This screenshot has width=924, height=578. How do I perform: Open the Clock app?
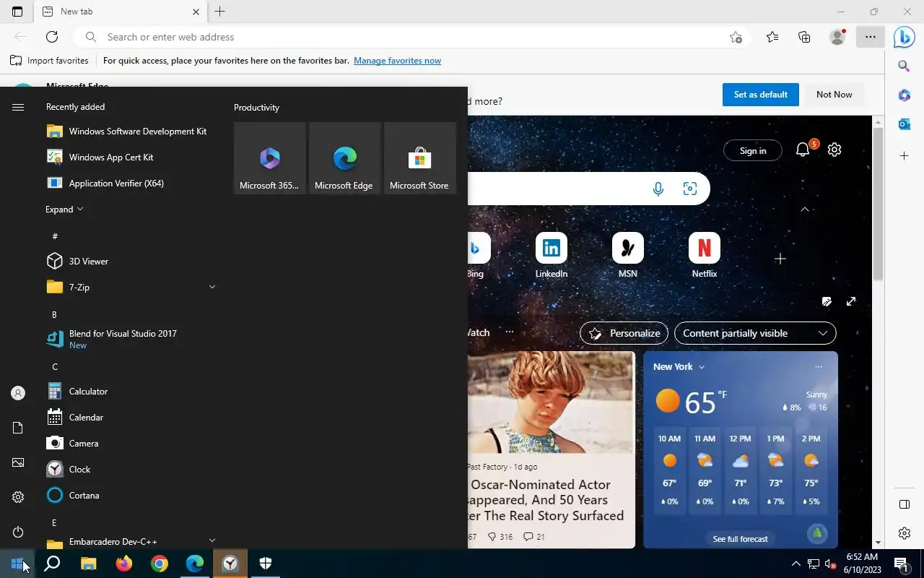coord(131,470)
